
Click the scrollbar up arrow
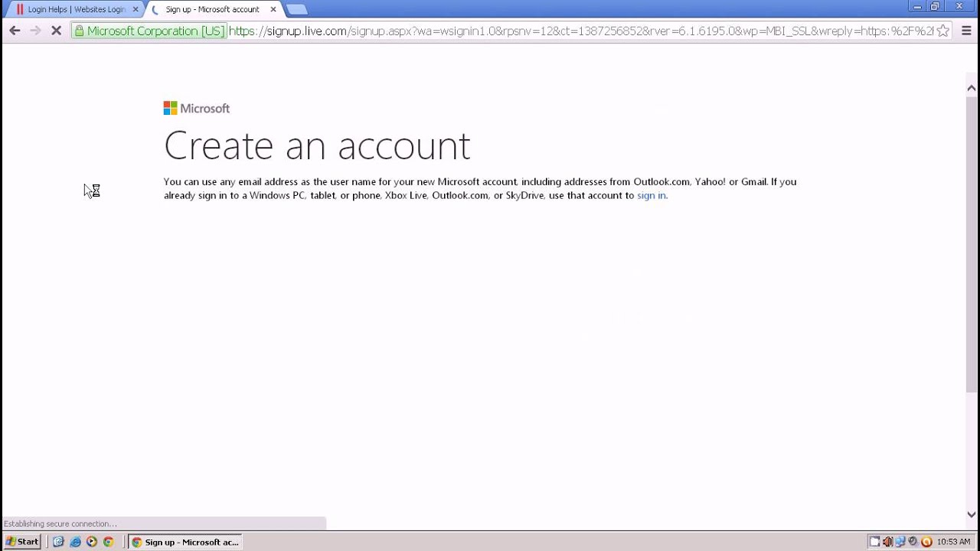tap(972, 88)
